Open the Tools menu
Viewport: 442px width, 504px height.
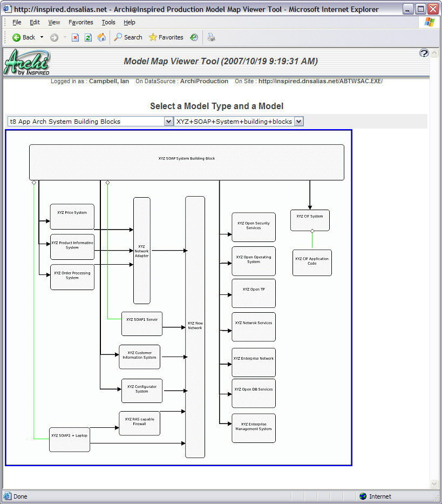point(108,22)
